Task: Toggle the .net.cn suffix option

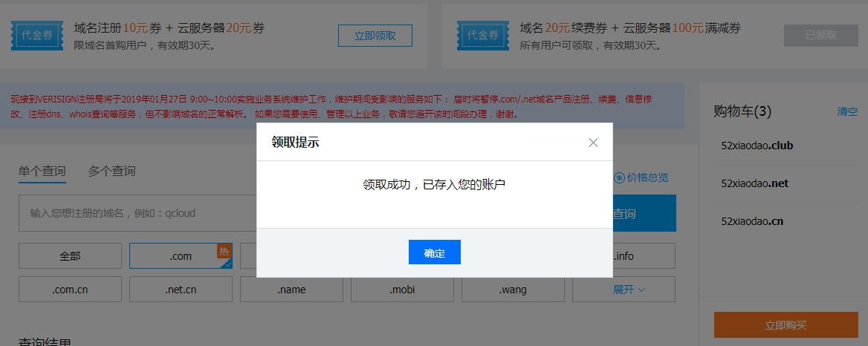Action: 181,290
